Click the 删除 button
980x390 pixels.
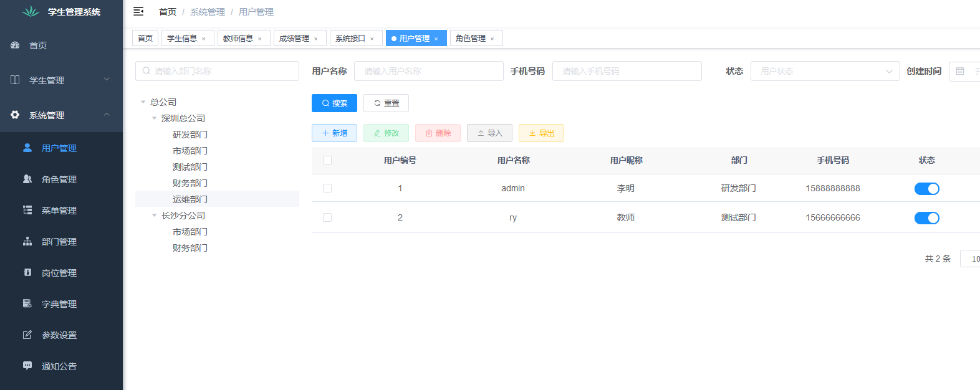[x=438, y=133]
